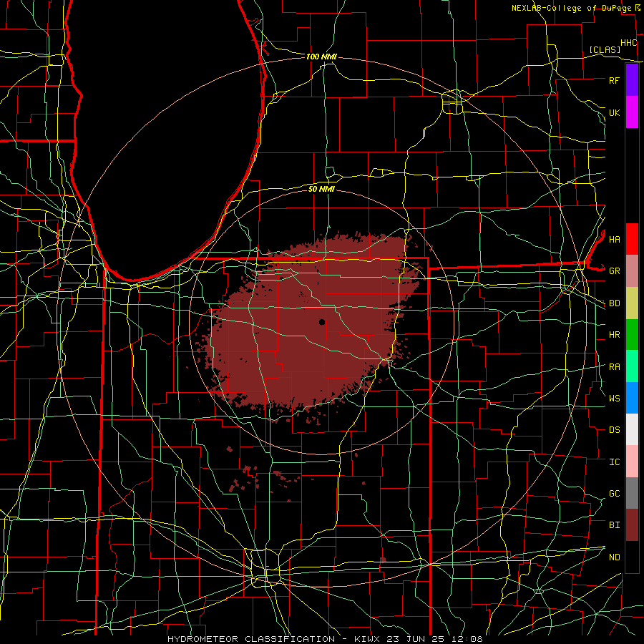Click the 'HR' legend label
The image size is (644, 644).
coord(614,335)
